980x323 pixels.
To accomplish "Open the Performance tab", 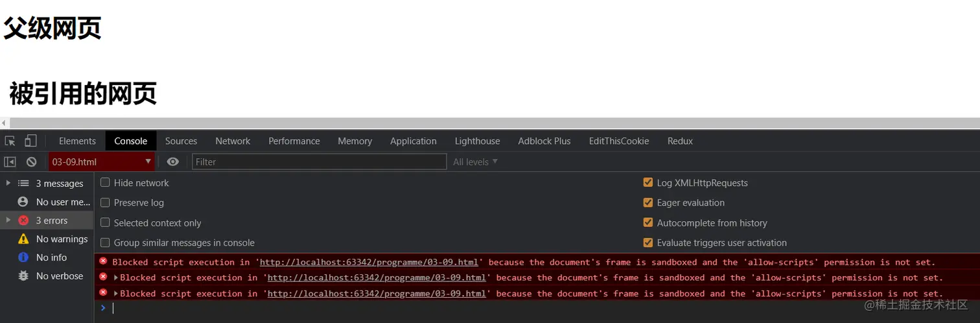I will (x=294, y=141).
